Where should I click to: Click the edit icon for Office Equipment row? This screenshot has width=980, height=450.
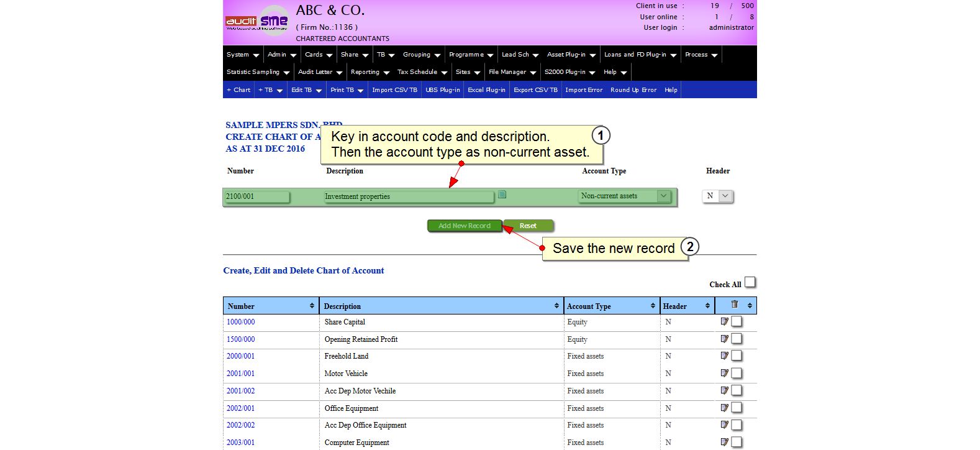tap(724, 408)
